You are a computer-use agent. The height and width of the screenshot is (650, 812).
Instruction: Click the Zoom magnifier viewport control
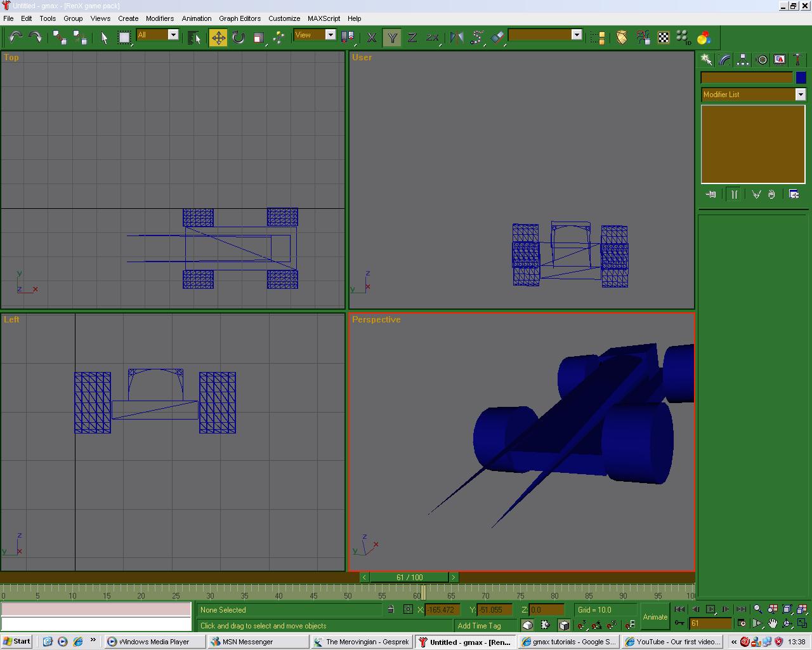click(757, 609)
